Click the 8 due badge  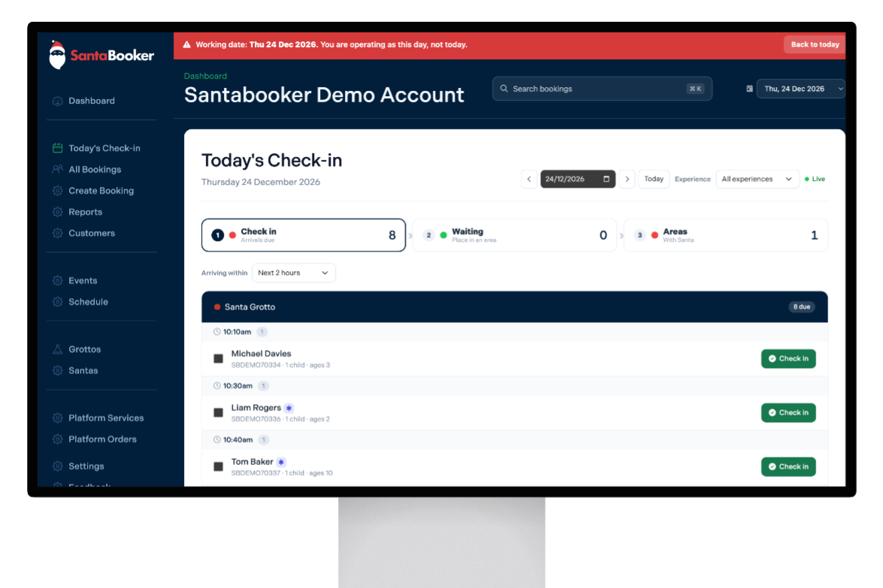coord(801,306)
